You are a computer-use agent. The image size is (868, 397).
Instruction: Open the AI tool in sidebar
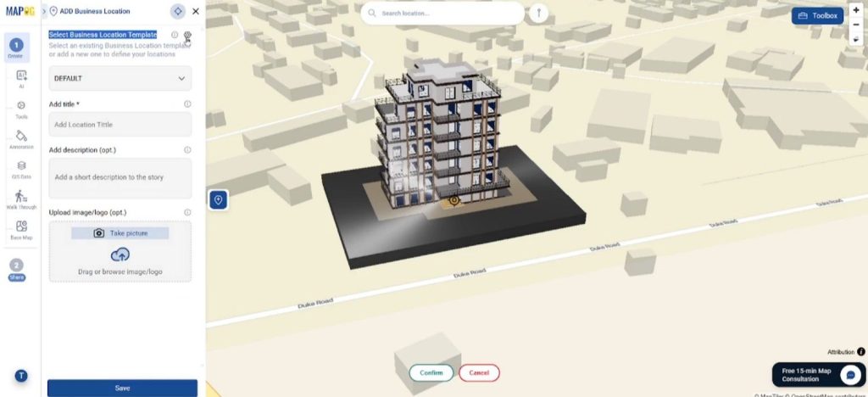click(x=21, y=79)
